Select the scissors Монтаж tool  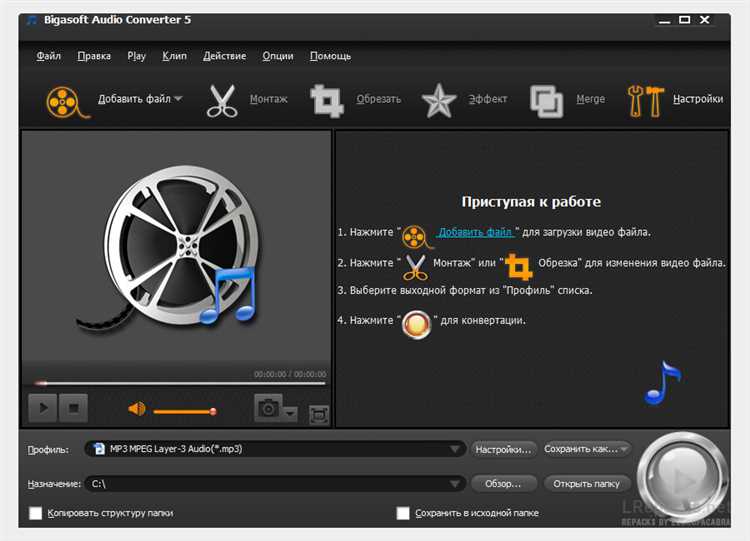pyautogui.click(x=222, y=100)
